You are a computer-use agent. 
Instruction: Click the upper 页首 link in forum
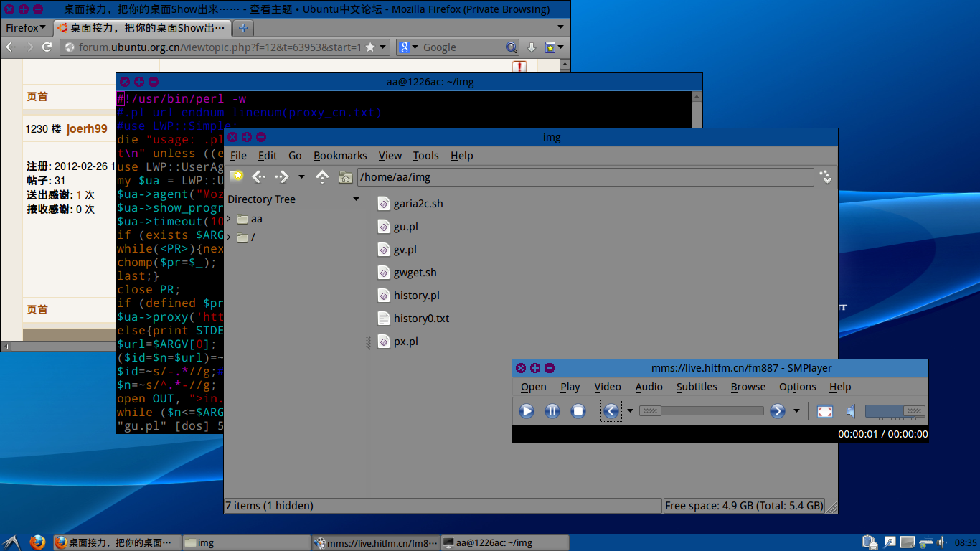(x=37, y=96)
